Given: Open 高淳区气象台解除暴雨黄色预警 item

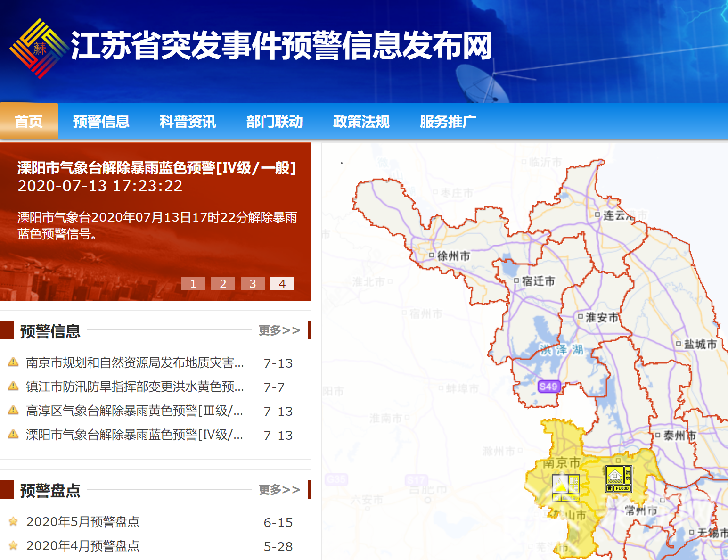Looking at the screenshot, I should pos(135,411).
